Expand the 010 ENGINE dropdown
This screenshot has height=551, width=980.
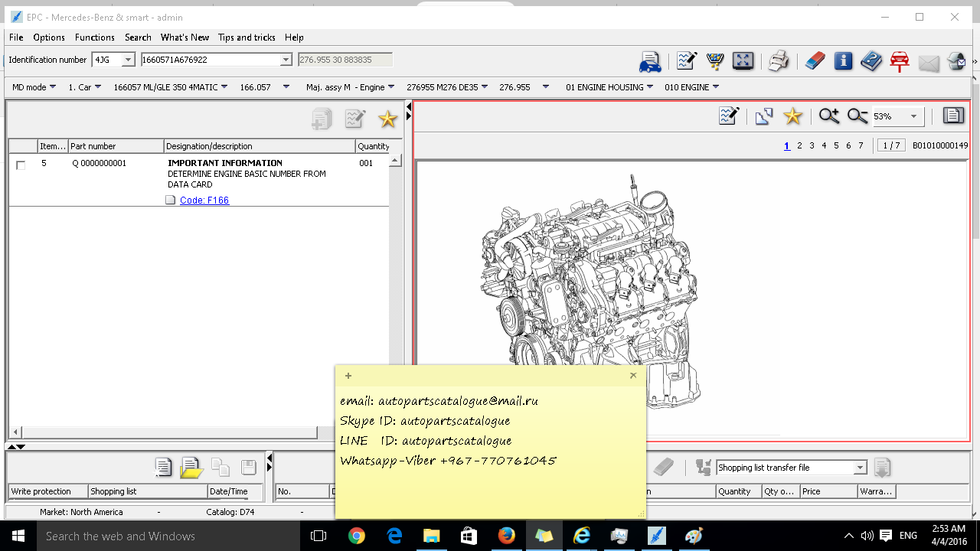point(717,87)
